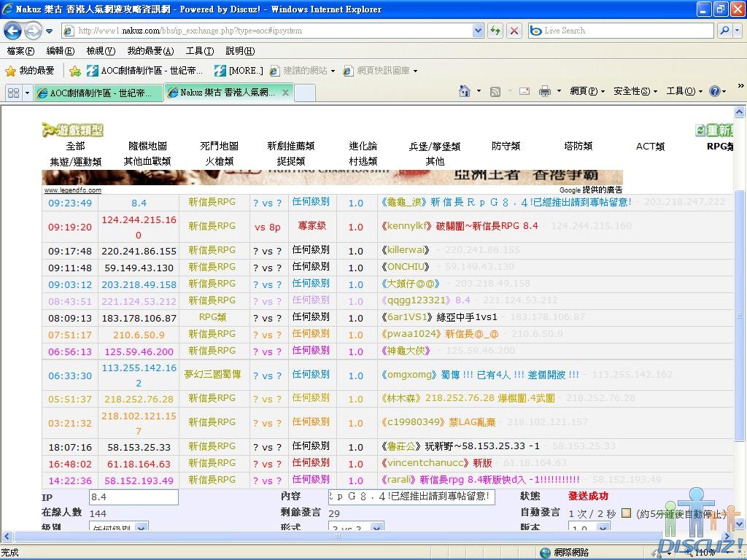Click IP 220.241.86.155 cell

139,251
